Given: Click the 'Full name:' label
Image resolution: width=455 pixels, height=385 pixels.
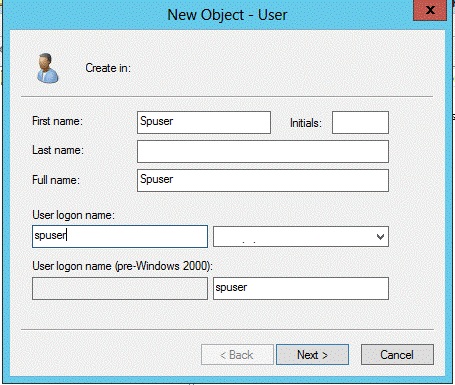Looking at the screenshot, I should click(x=56, y=180).
